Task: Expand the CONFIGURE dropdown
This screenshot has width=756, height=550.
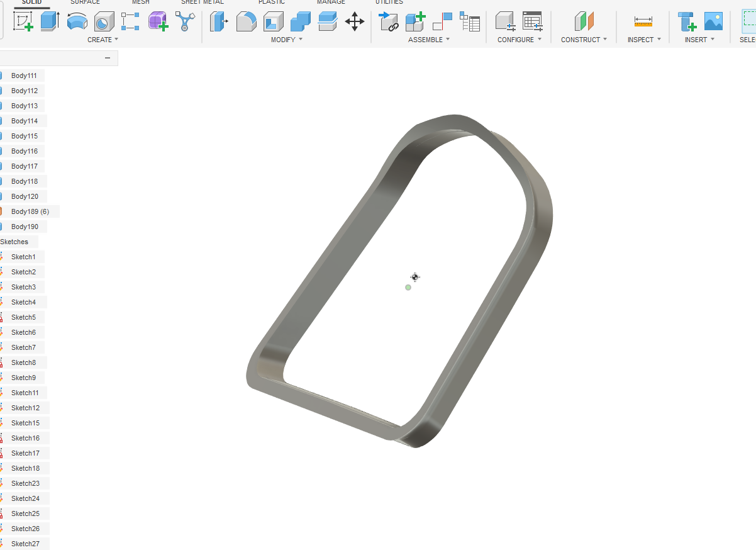Action: pos(519,40)
